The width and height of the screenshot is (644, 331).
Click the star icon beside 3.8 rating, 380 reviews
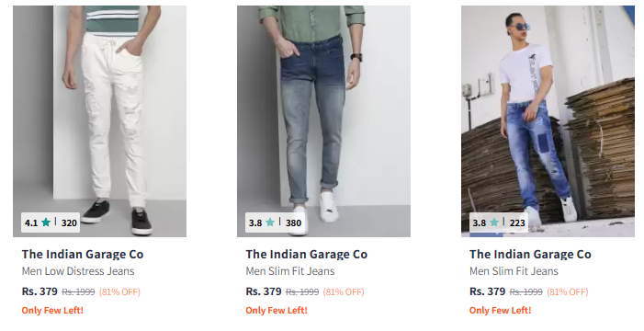point(270,223)
